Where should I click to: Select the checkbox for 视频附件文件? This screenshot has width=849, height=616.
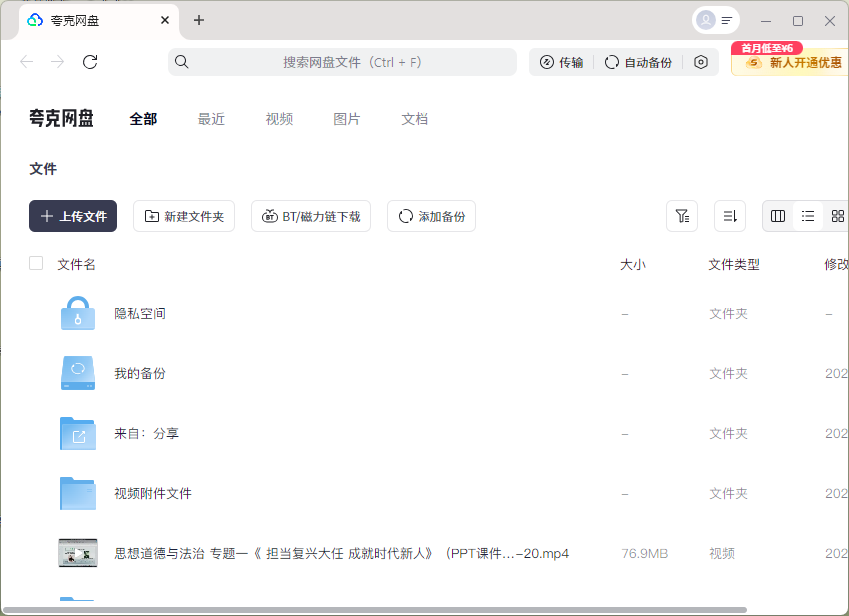36,493
